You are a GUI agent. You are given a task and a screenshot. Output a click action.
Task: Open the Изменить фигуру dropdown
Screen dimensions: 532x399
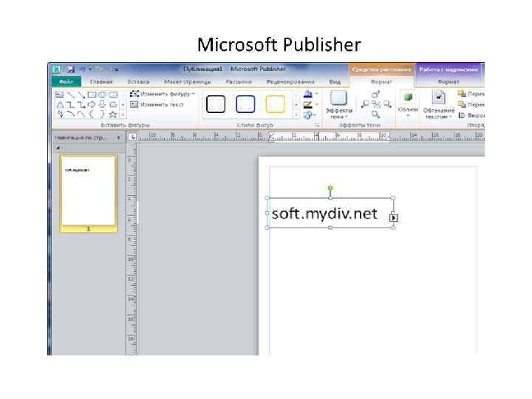pos(163,94)
